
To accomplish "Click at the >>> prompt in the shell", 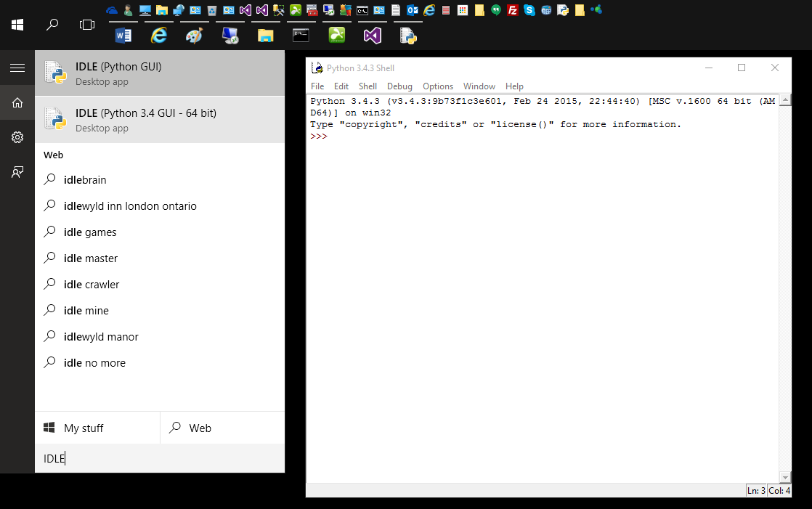I will click(319, 137).
